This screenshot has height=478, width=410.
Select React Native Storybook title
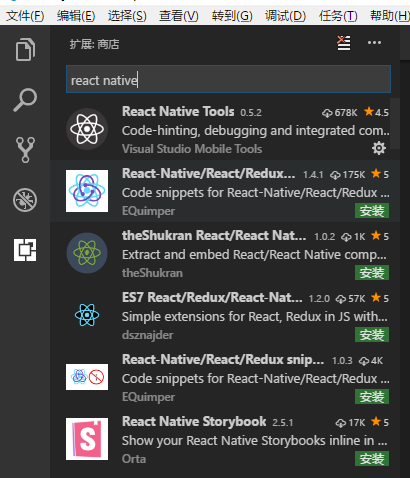194,421
